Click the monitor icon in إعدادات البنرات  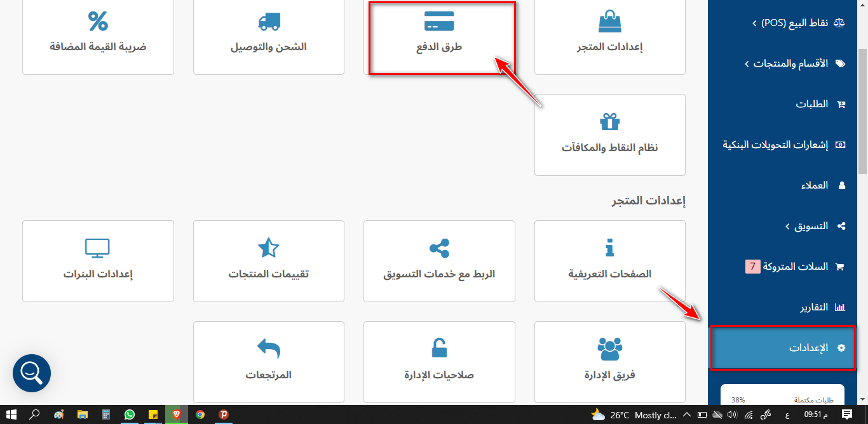click(98, 248)
